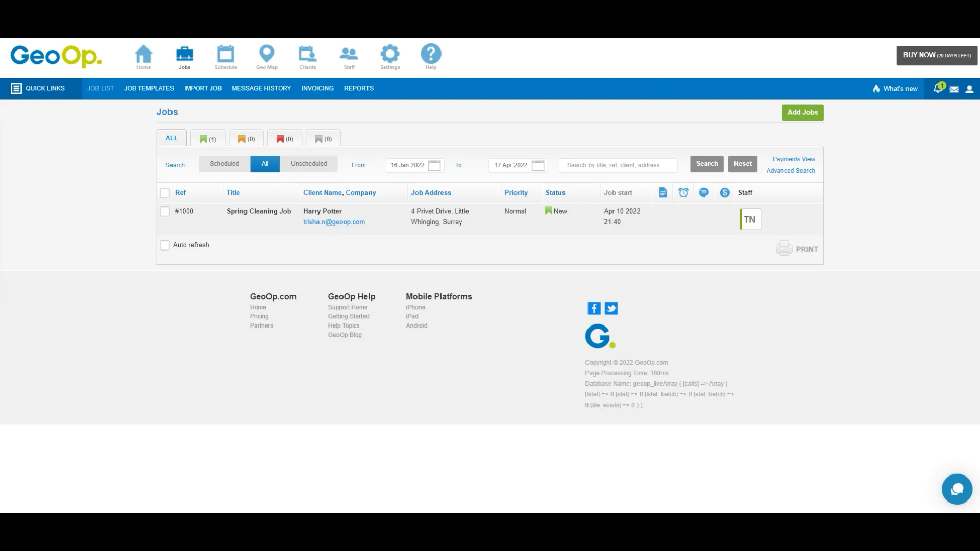This screenshot has width=980, height=551.
Task: Open the chat bubble widget
Action: [957, 489]
